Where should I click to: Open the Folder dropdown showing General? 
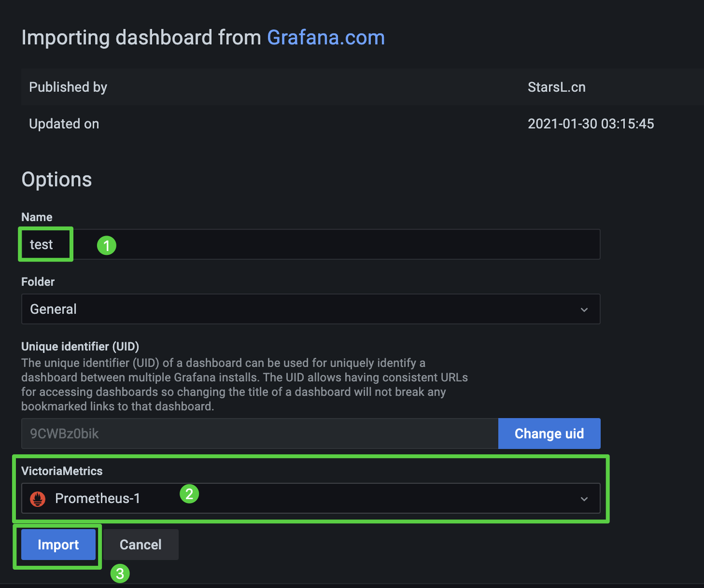(311, 309)
